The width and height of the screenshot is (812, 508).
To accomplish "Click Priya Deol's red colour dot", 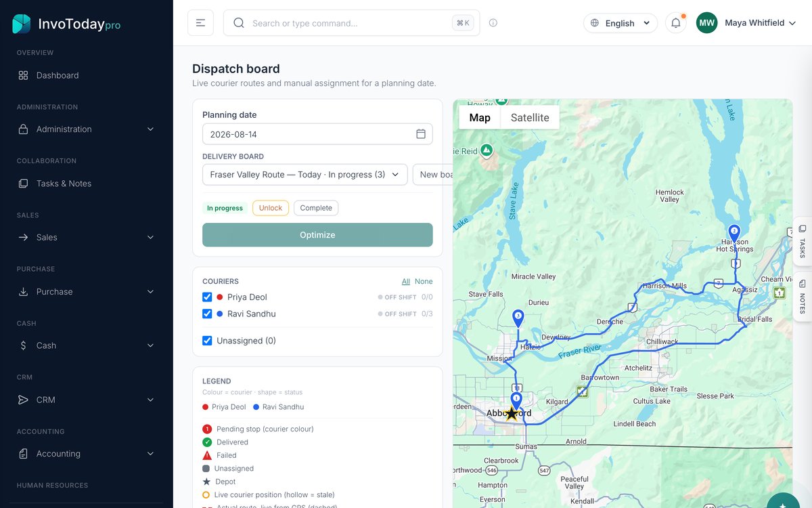I will (219, 297).
